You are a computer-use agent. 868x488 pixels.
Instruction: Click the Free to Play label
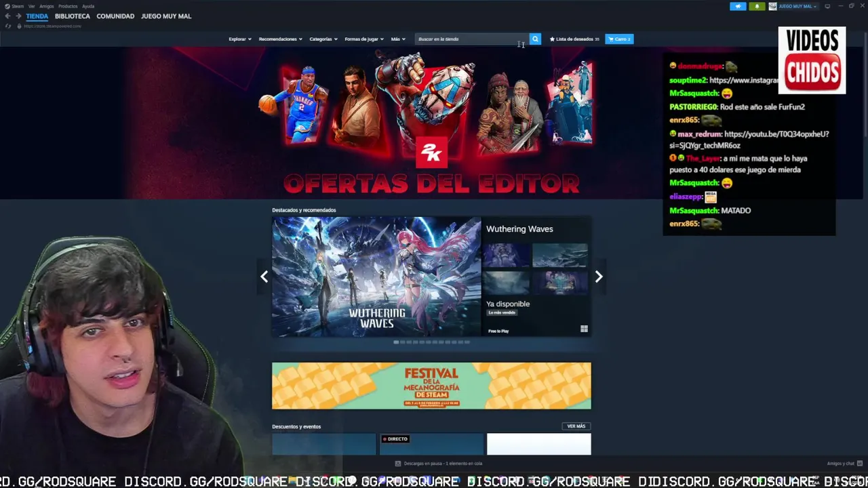[498, 331]
